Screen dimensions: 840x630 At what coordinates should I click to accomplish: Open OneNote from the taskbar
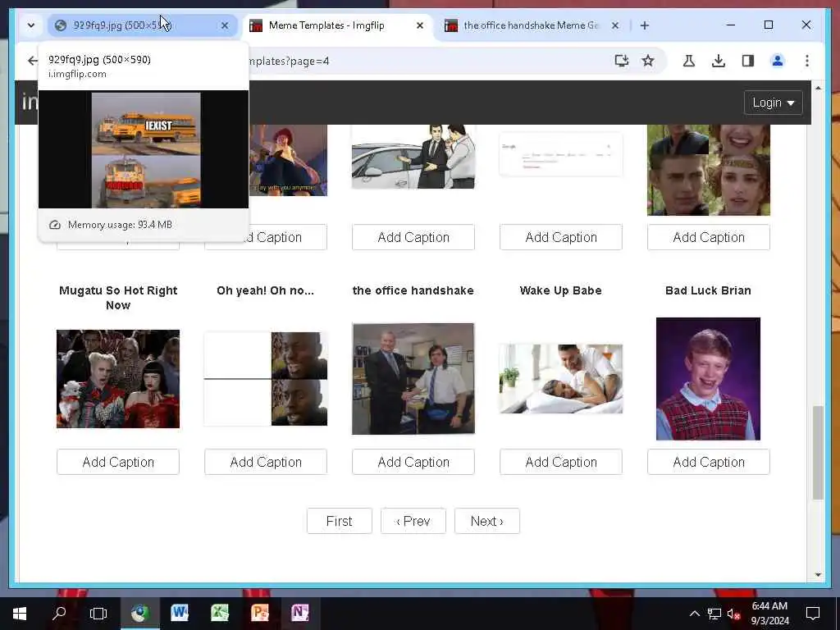[x=300, y=614]
